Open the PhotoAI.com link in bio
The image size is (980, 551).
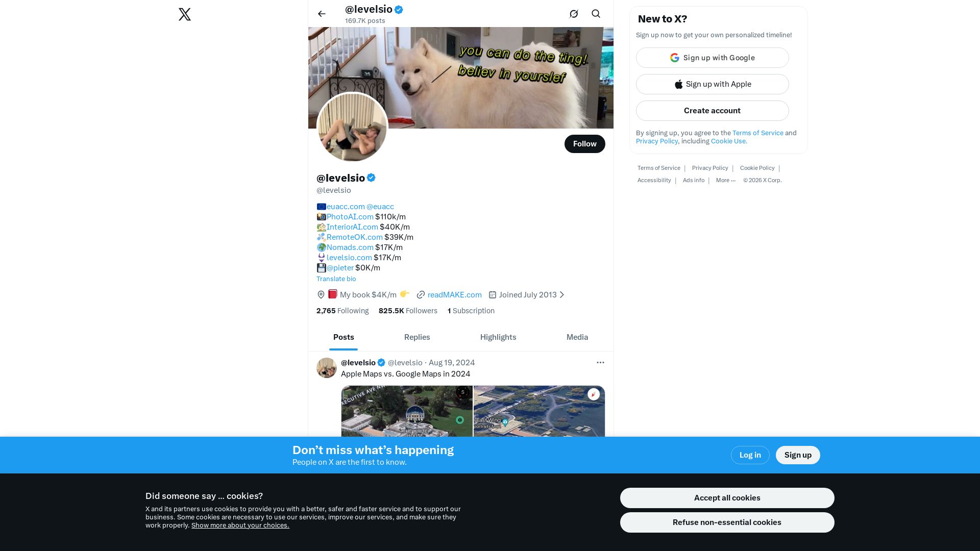click(350, 217)
